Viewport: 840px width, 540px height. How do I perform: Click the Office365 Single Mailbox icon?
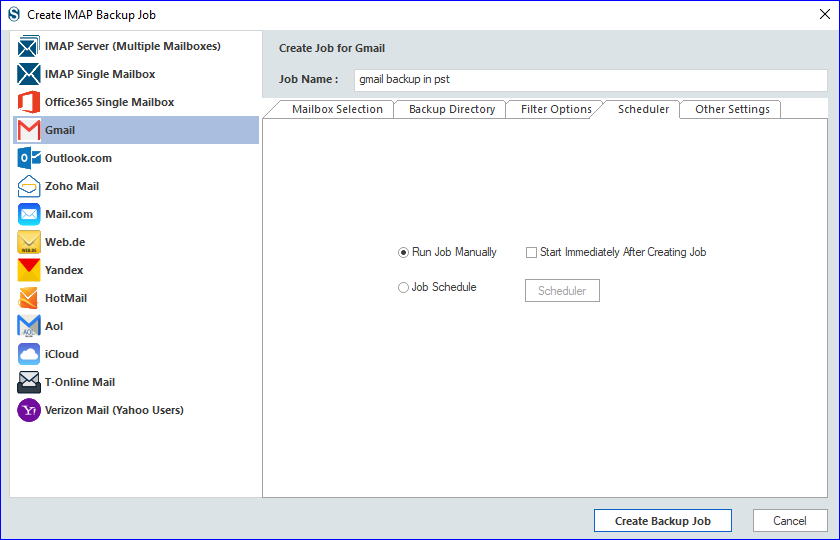click(x=28, y=102)
